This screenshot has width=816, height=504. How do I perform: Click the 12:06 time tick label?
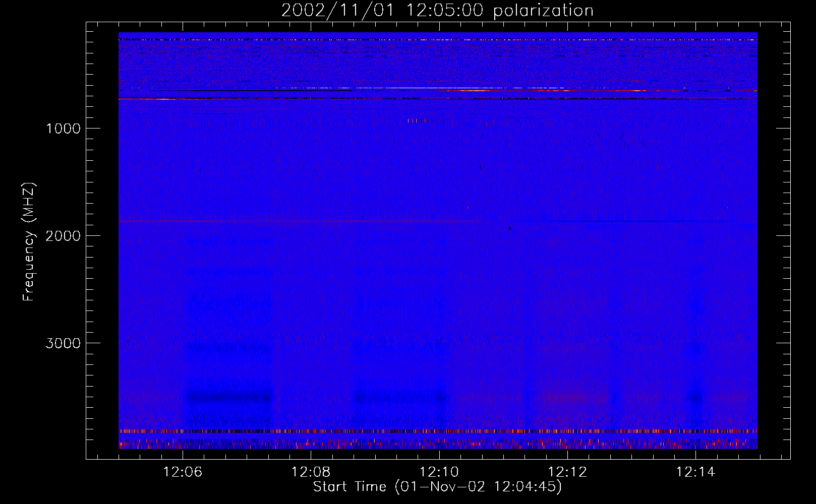pyautogui.click(x=183, y=472)
